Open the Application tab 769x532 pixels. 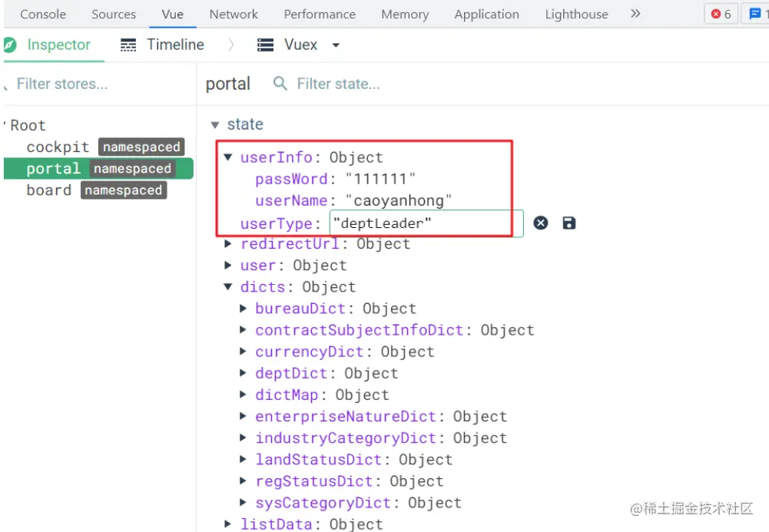(486, 15)
